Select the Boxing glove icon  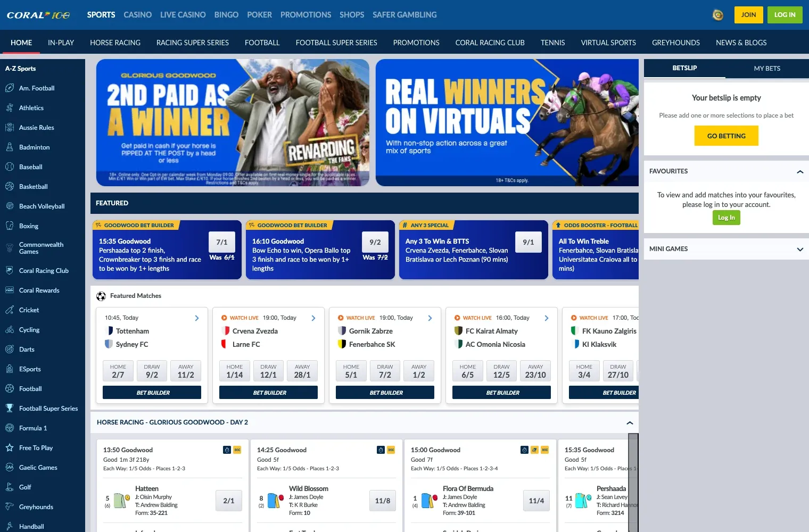(10, 226)
